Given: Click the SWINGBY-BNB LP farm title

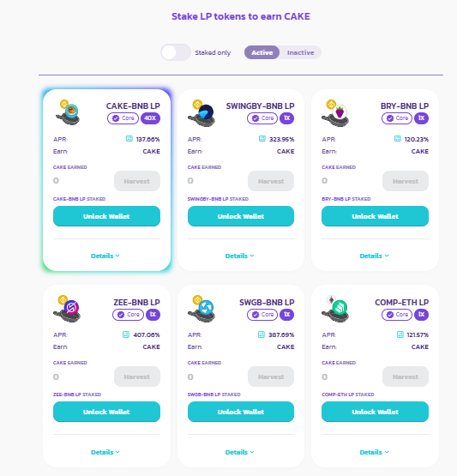Looking at the screenshot, I should (260, 106).
